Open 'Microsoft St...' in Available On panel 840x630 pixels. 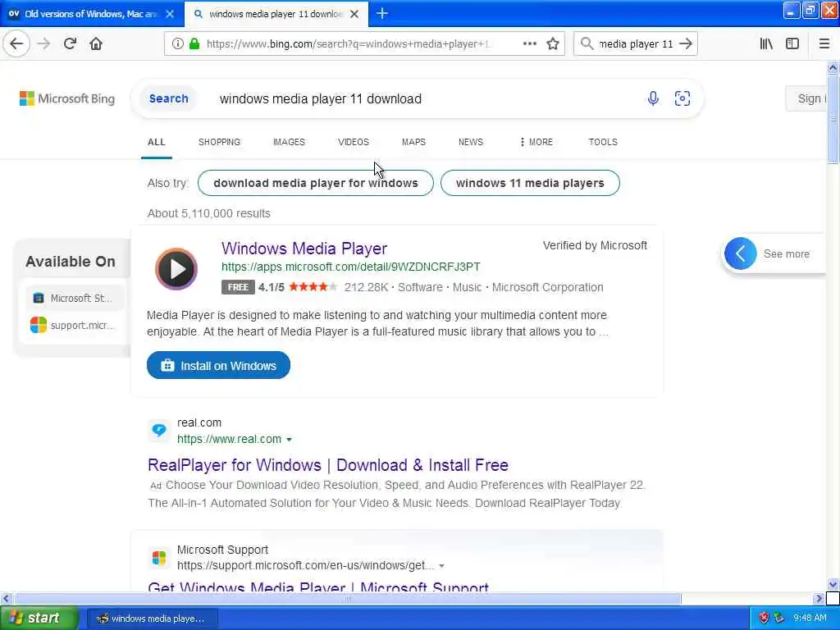73,298
